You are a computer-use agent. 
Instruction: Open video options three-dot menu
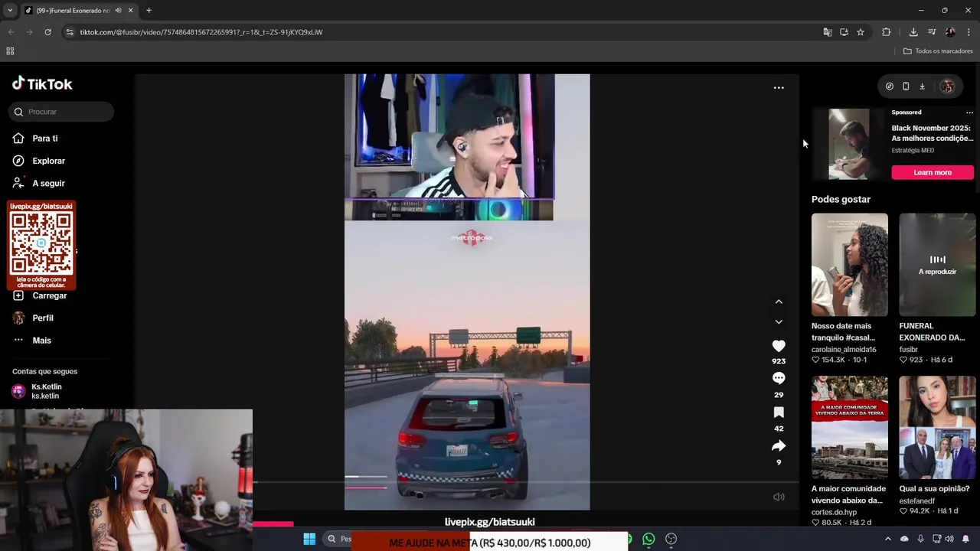(779, 88)
